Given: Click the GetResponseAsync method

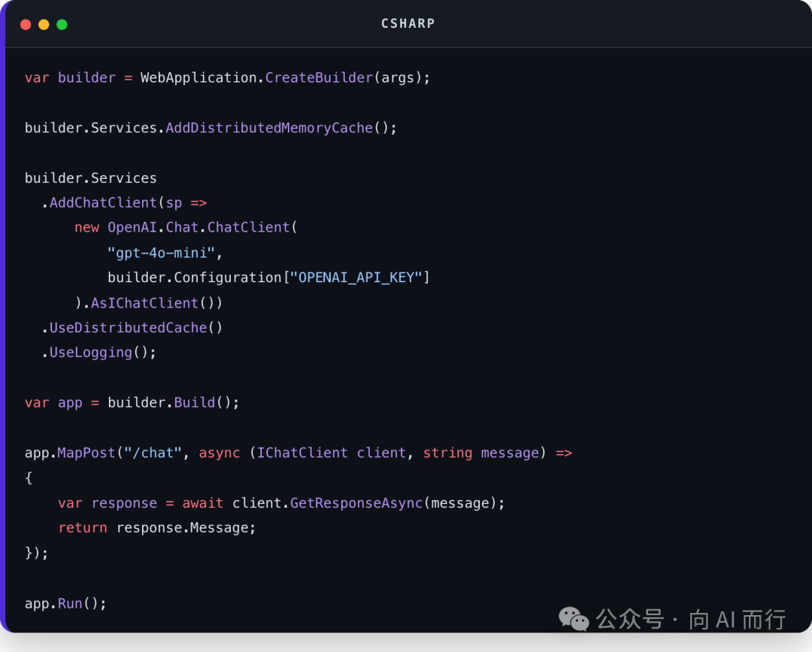Looking at the screenshot, I should 356,503.
